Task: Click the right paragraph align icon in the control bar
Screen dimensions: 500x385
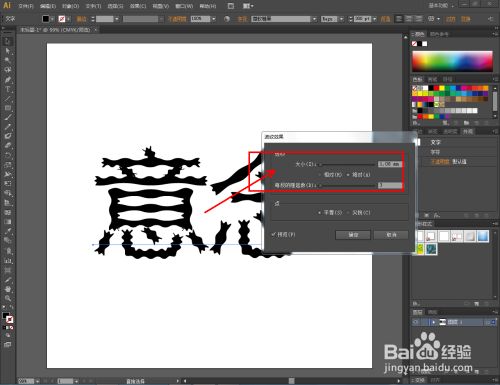Action: click(x=418, y=19)
